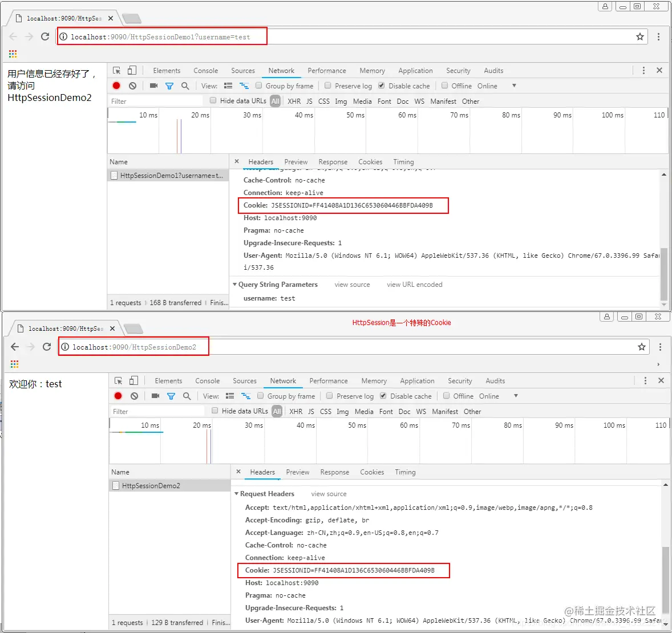Switch to the Elements tab in top DevTools
This screenshot has width=672, height=633.
[x=167, y=71]
